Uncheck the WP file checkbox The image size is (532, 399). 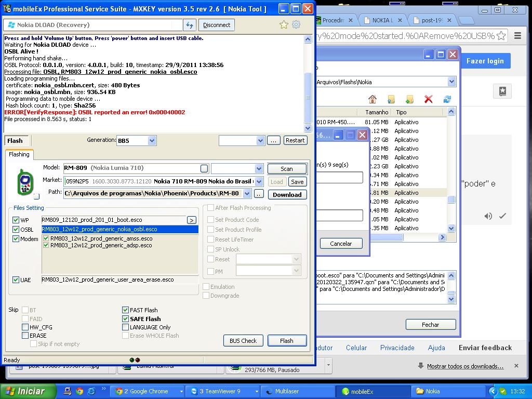(16, 220)
